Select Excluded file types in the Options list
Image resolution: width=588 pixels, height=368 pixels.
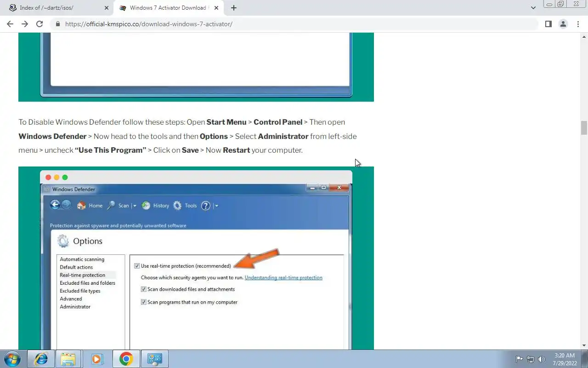[x=80, y=291]
